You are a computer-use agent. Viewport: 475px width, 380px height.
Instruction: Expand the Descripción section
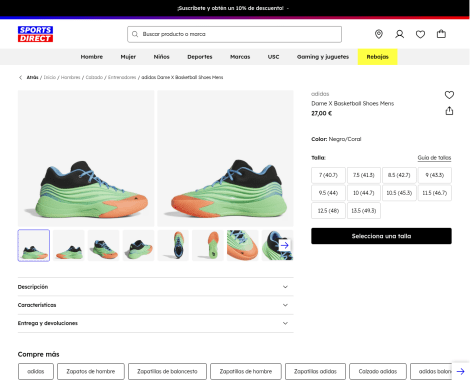[x=156, y=287]
